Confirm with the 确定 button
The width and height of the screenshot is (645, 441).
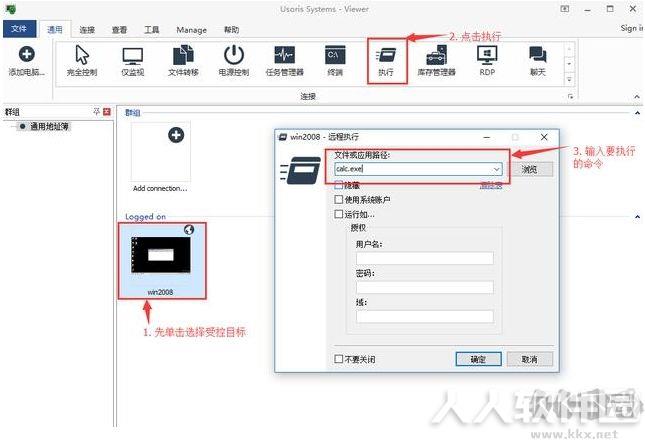pos(478,359)
